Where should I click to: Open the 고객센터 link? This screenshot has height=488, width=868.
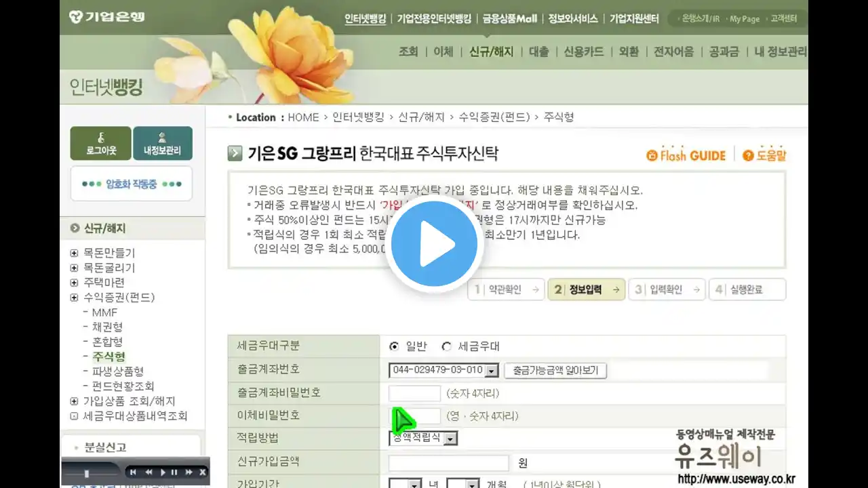tap(784, 19)
